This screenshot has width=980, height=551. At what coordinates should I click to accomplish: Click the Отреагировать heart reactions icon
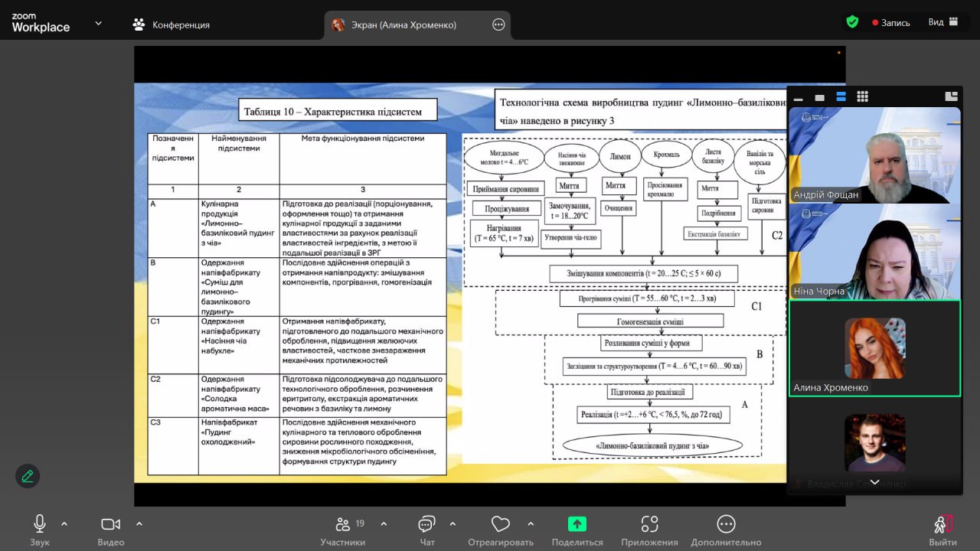pos(501,524)
